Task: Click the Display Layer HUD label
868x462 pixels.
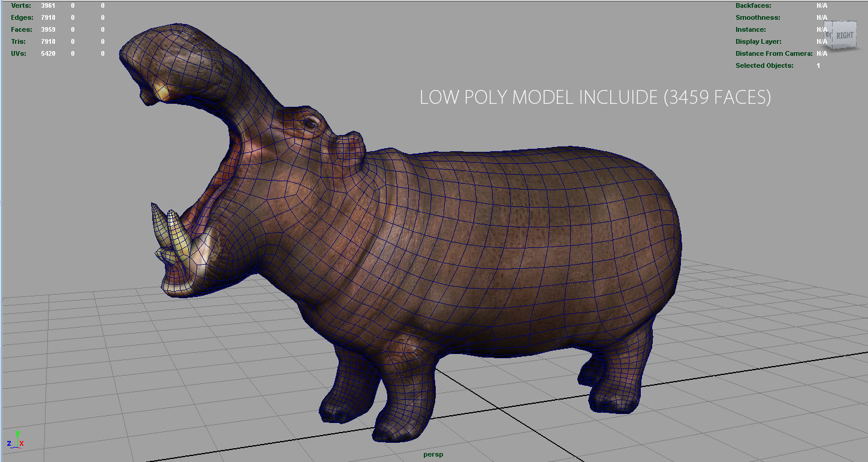Action: 758,41
